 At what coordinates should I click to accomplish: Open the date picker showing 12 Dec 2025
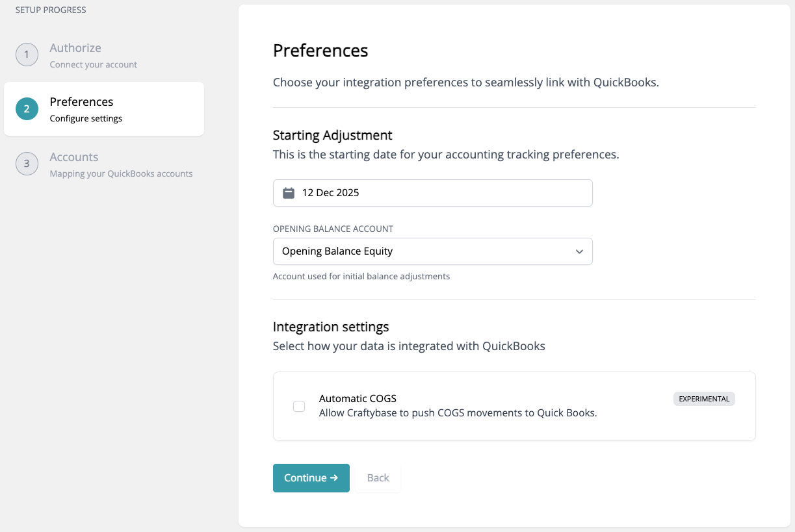(x=432, y=193)
